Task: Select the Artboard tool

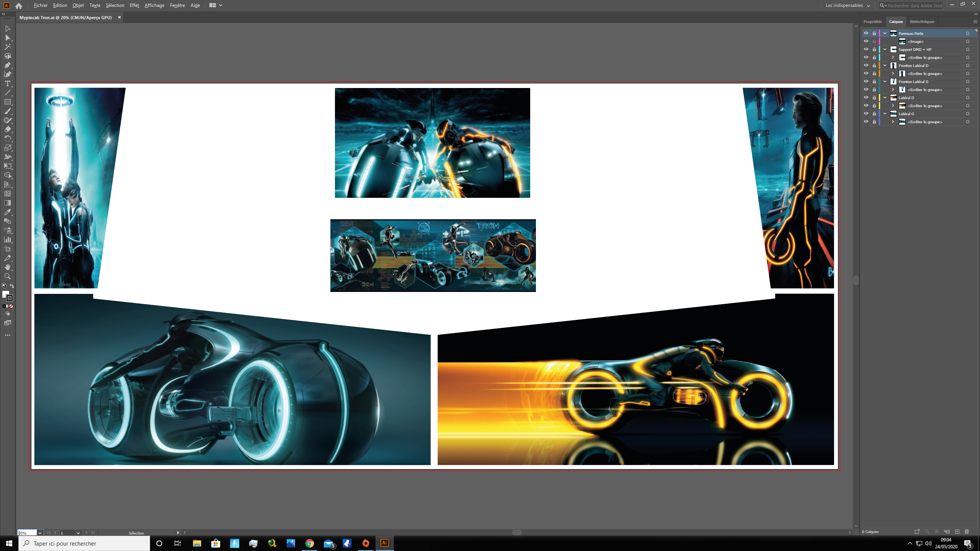Action: (7, 249)
